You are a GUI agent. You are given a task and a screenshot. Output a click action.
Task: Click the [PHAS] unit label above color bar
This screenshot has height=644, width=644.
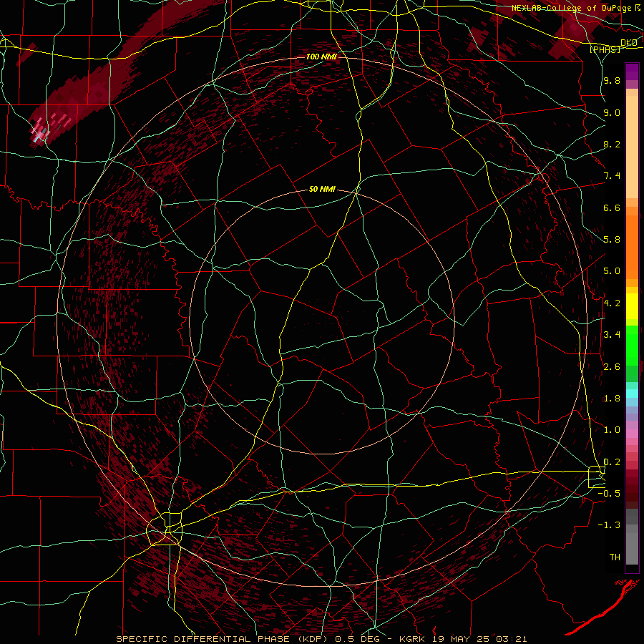click(605, 49)
